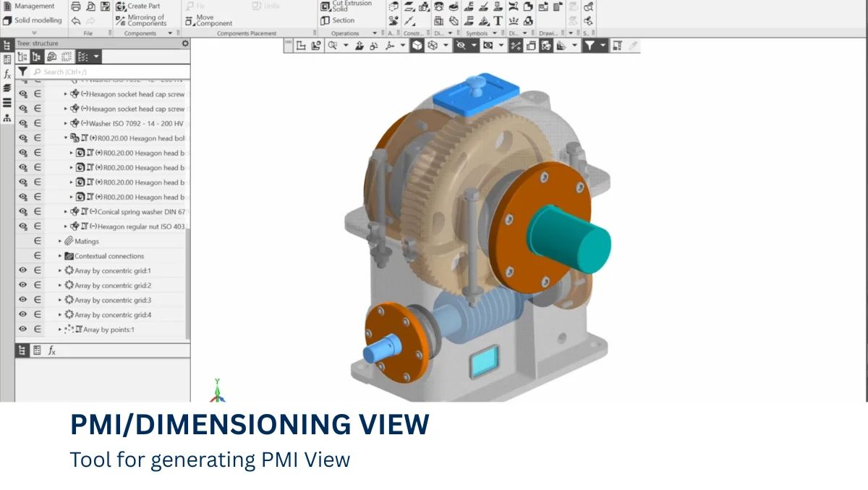Click the coordinate system L-shaped icon in view toolbar
Image resolution: width=868 pixels, height=490 pixels.
coord(300,46)
